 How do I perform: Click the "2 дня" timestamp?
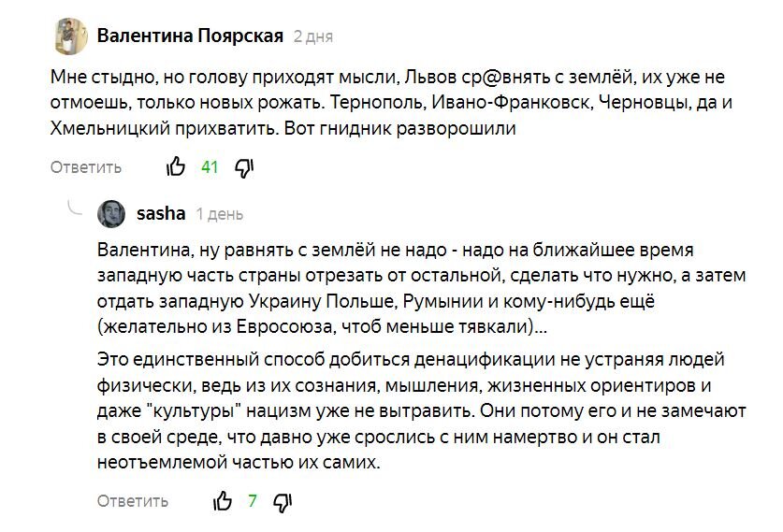[x=312, y=37]
